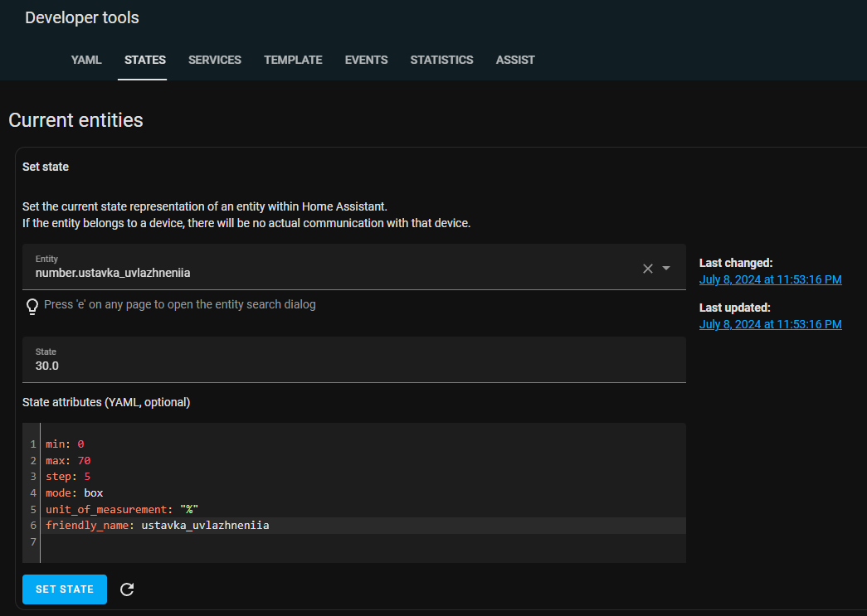Click empty line 7 in YAML editor
867x616 pixels.
point(363,541)
